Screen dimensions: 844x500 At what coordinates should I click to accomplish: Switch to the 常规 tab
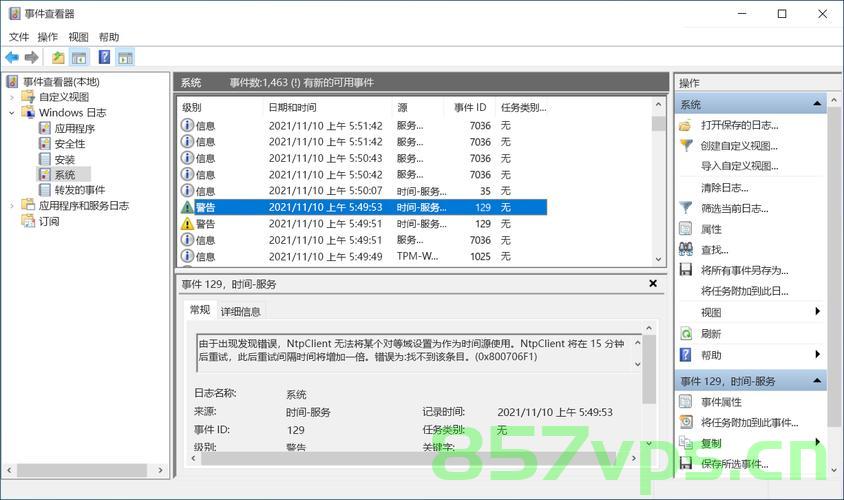(x=200, y=309)
